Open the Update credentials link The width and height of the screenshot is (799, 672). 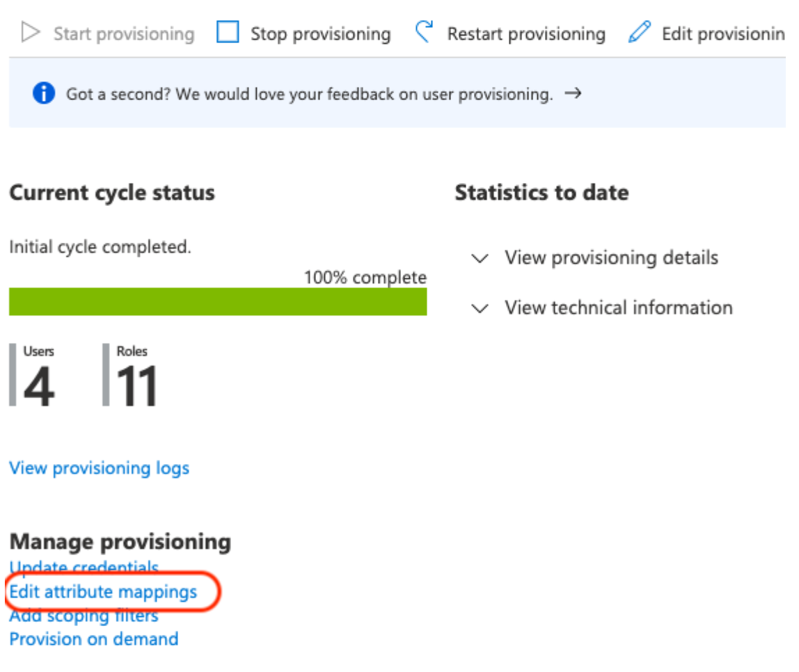[84, 568]
